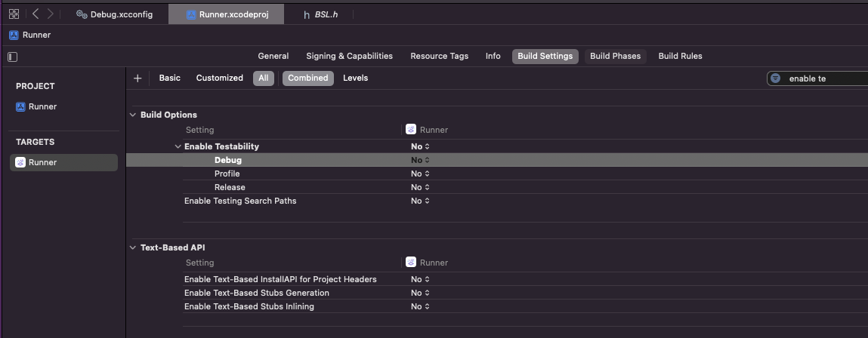Screen dimensions: 868x338
Task: Open Text-Based Stubs Inlining value popup
Action: (420, 306)
